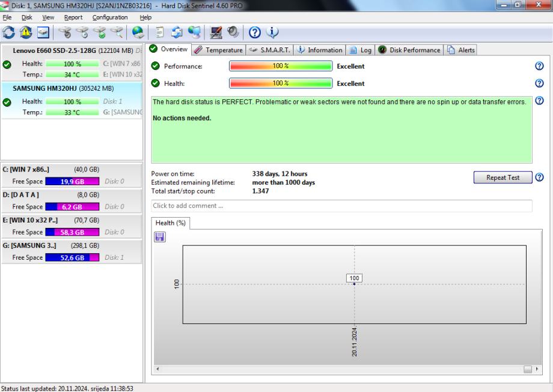Image resolution: width=553 pixels, height=392 pixels.
Task: Click the 'more than 1000 days' lifetime value
Action: click(284, 182)
